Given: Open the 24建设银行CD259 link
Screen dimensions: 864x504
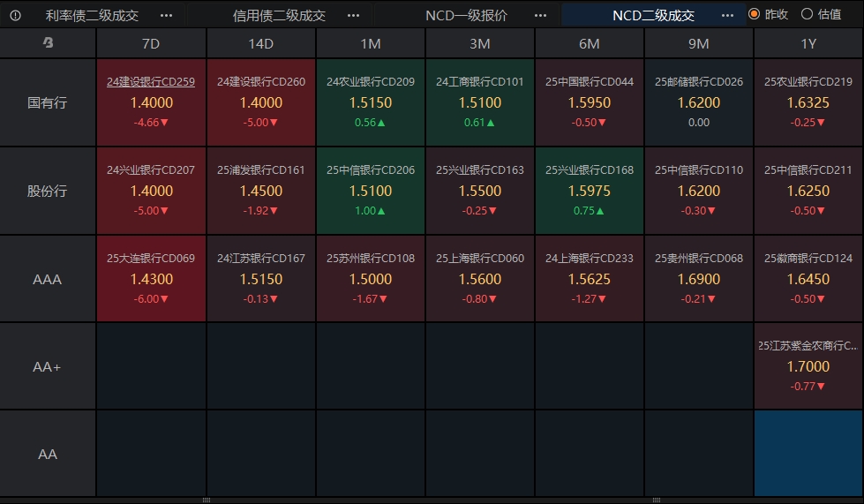Looking at the screenshot, I should (151, 81).
